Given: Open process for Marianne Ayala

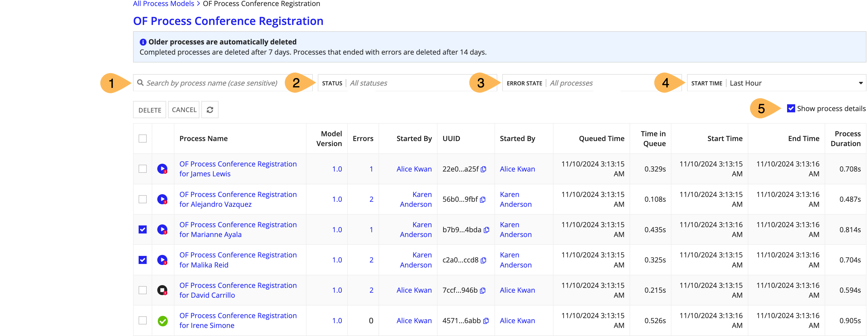Looking at the screenshot, I should [238, 230].
